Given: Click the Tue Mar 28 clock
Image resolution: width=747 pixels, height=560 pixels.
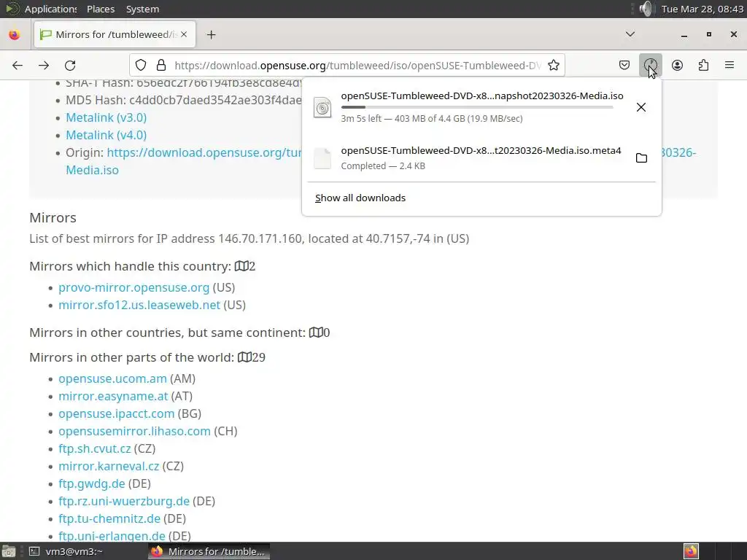Looking at the screenshot, I should click(x=703, y=9).
